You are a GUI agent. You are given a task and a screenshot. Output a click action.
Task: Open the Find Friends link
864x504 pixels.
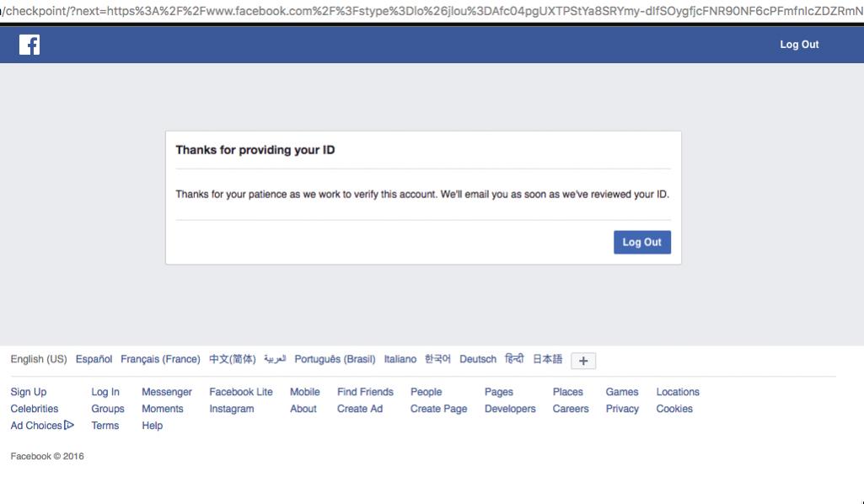tap(365, 392)
